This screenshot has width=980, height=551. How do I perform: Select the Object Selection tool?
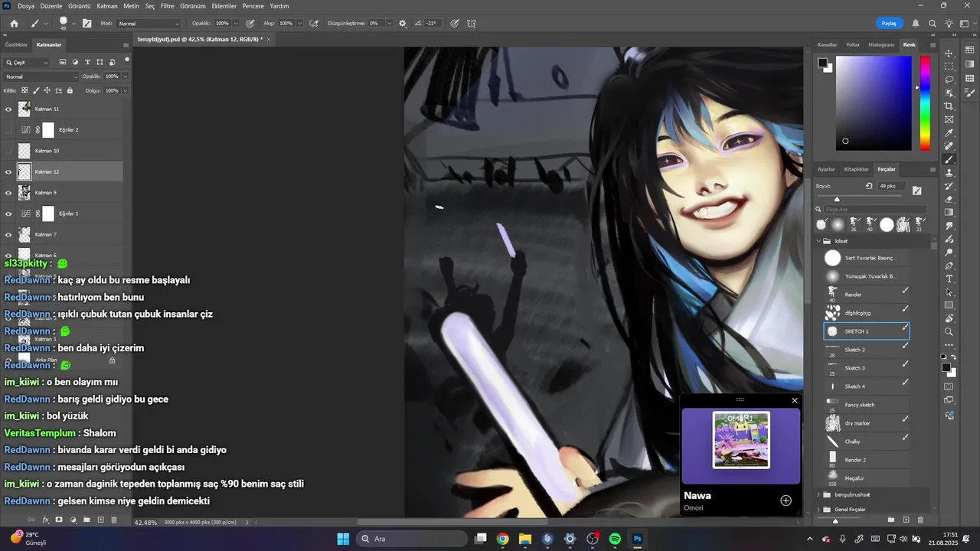(949, 93)
